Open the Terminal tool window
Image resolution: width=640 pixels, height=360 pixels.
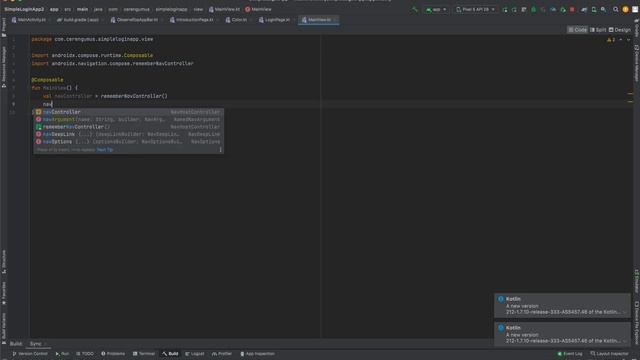(x=144, y=354)
